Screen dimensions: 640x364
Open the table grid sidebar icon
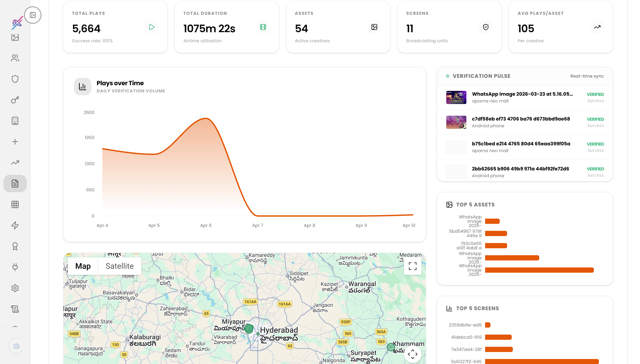pos(15,204)
